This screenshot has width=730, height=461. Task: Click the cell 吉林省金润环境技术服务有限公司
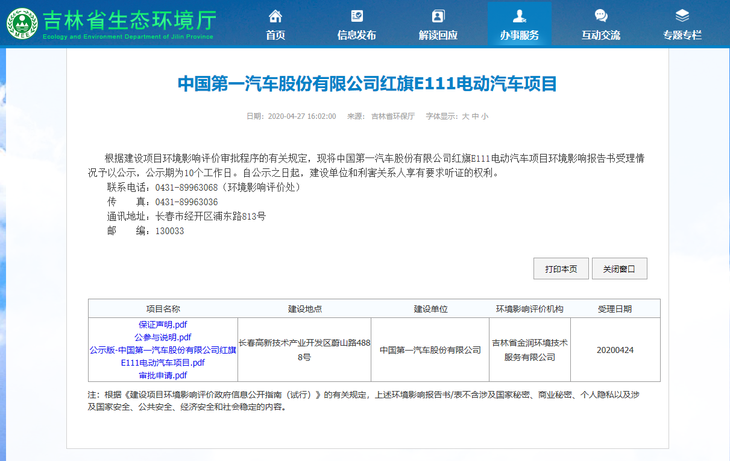530,350
